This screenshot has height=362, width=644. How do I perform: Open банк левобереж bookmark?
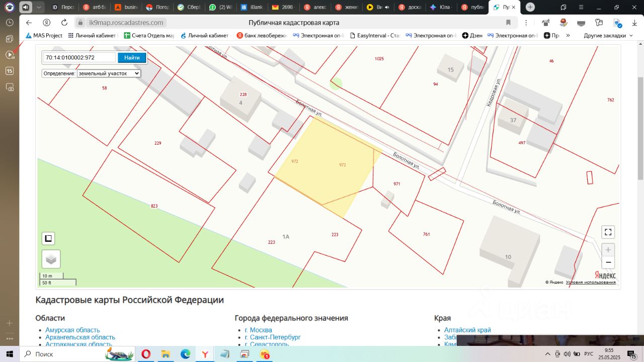coord(261,36)
